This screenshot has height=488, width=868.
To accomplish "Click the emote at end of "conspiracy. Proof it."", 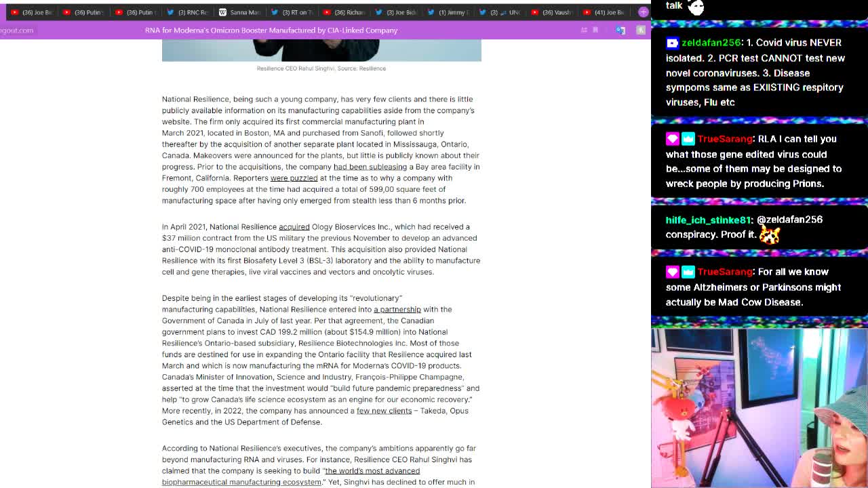I will coord(770,235).
